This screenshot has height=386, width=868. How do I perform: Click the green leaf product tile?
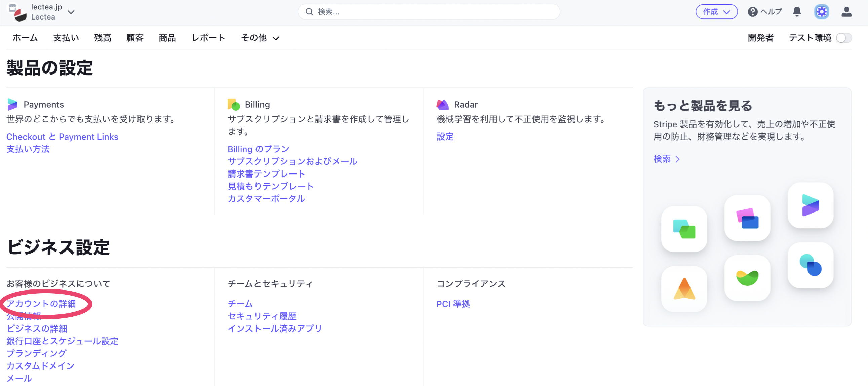[747, 277]
